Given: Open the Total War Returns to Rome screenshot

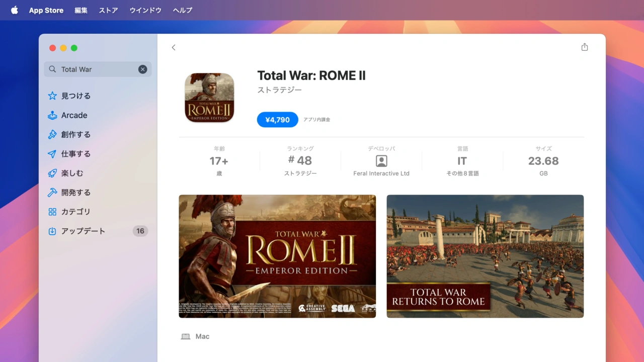Looking at the screenshot, I should click(x=485, y=256).
